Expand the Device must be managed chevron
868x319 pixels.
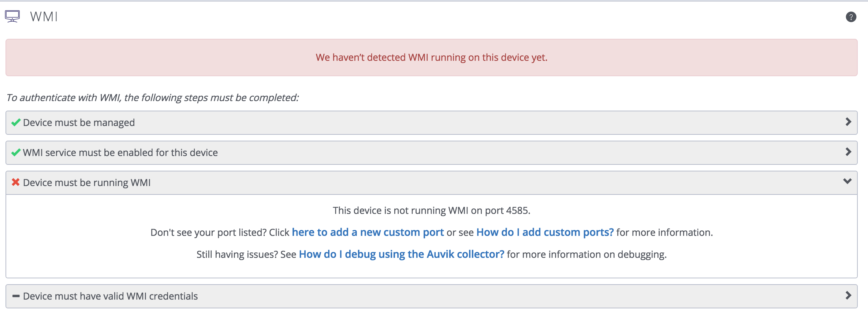[x=848, y=122]
